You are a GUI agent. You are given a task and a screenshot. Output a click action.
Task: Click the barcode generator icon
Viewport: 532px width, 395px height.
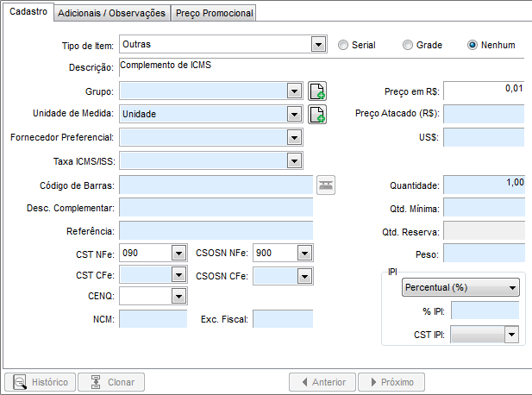click(325, 184)
